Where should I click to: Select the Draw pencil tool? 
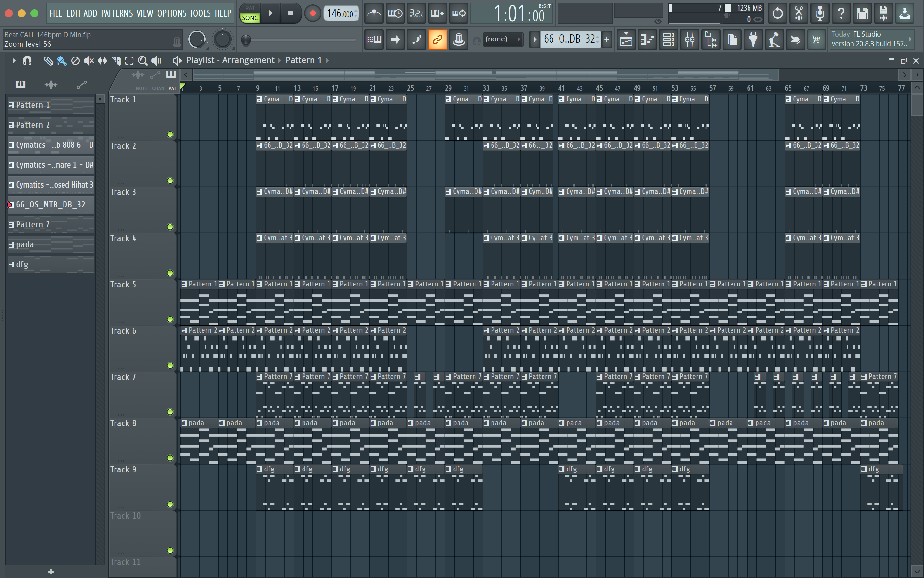coord(48,60)
